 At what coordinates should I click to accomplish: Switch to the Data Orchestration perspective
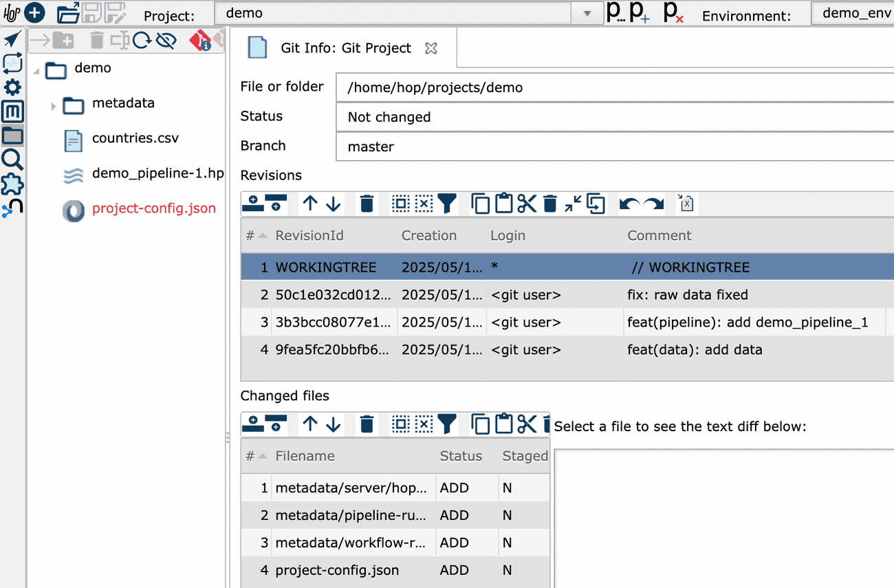point(12,39)
